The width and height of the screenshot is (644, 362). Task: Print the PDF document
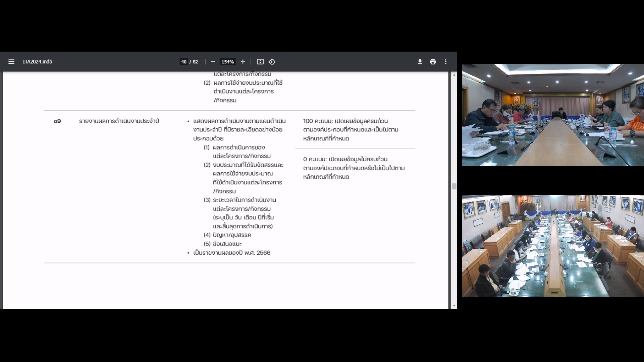click(x=433, y=62)
